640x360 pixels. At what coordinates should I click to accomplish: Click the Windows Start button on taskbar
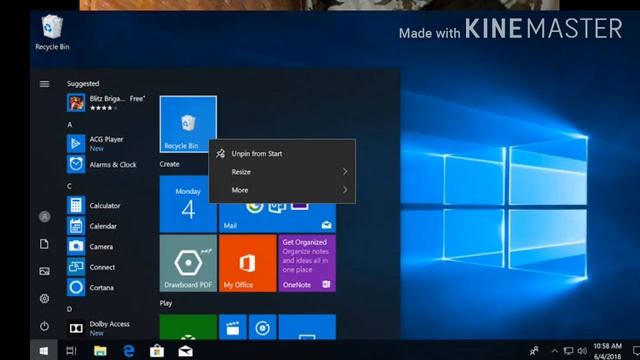coord(44,350)
